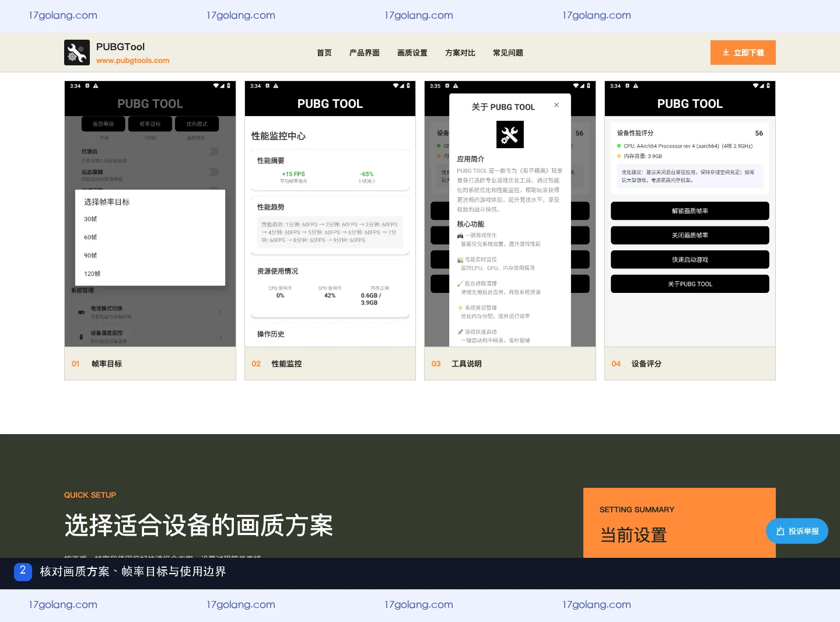Click the QUICK SETUP label
Screen dimensions: 840x622
(x=90, y=495)
